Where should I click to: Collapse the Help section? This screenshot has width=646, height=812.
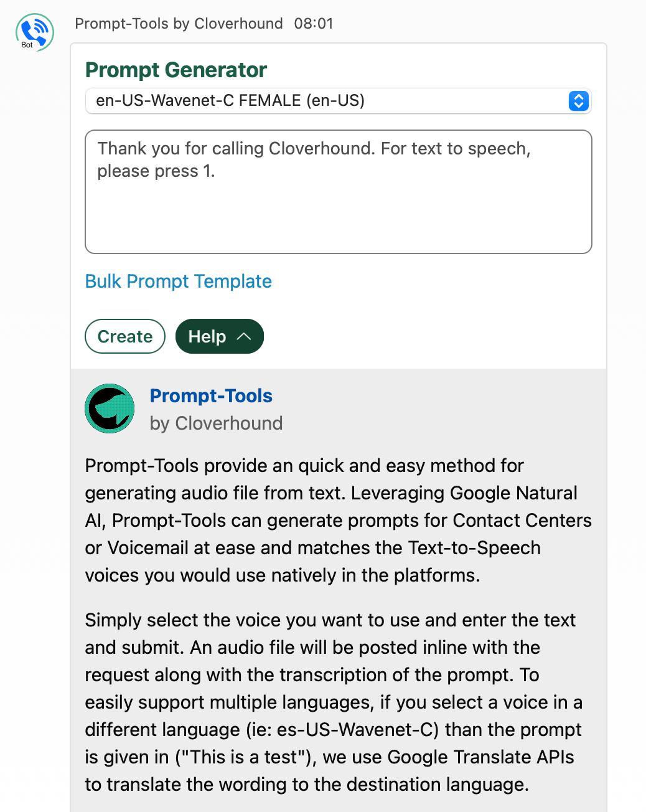coord(219,336)
